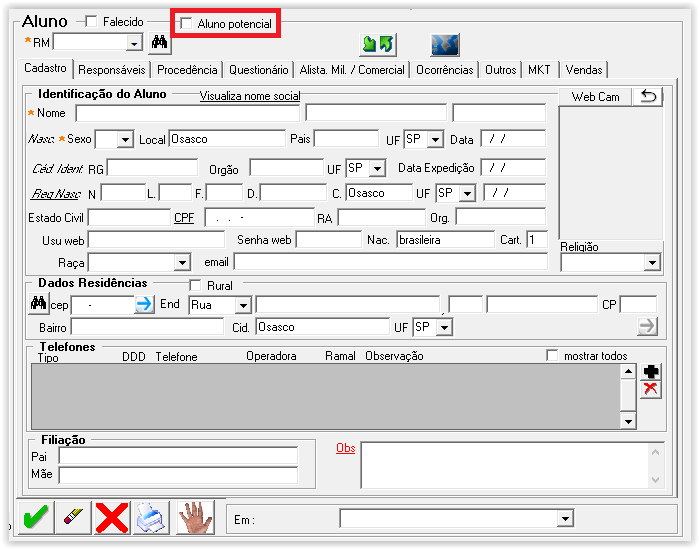
Task: Click the red Obs link
Action: (345, 448)
